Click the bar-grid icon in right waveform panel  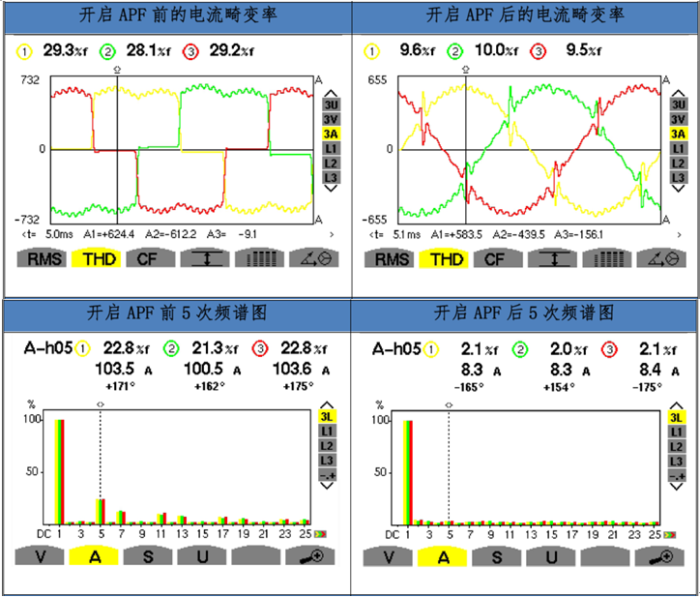pyautogui.click(x=608, y=258)
